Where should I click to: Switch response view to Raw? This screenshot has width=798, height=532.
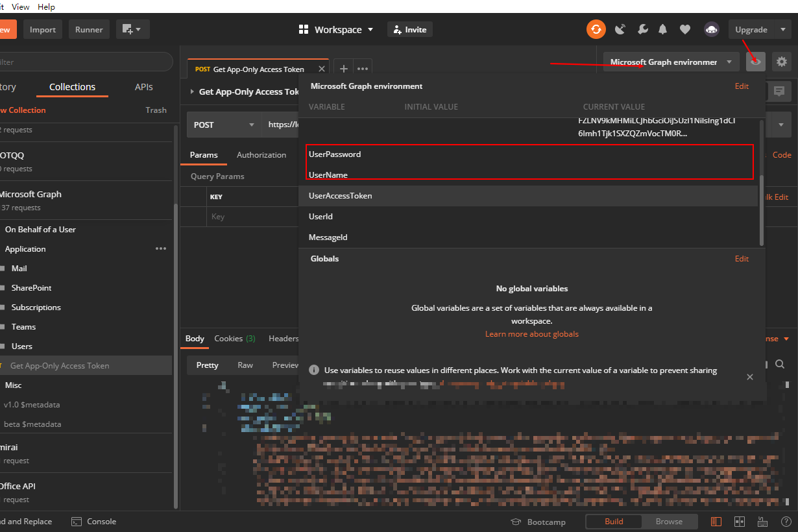[x=245, y=365]
